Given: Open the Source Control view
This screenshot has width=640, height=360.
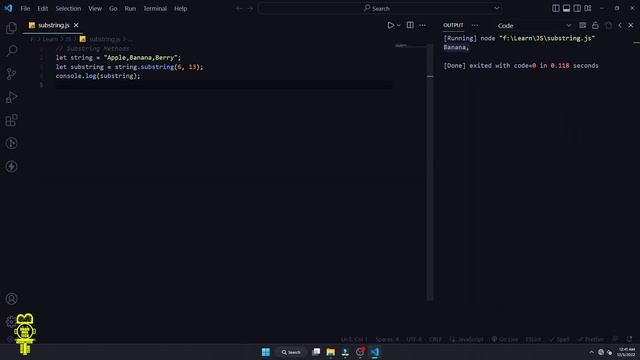Looking at the screenshot, I should coord(11,74).
